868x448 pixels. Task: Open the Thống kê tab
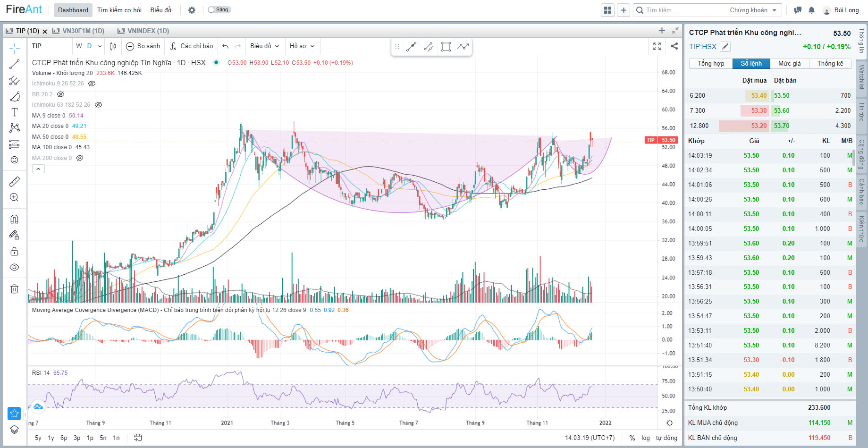click(830, 63)
